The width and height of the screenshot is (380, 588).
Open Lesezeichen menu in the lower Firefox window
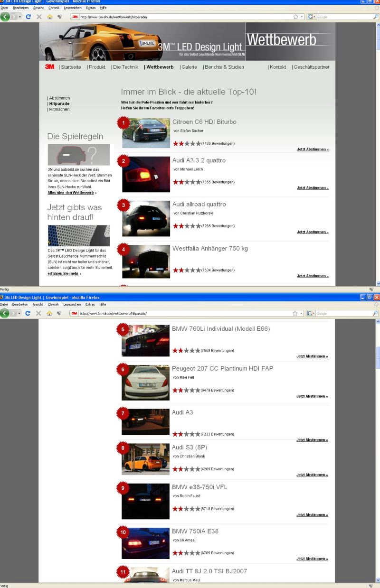73,304
